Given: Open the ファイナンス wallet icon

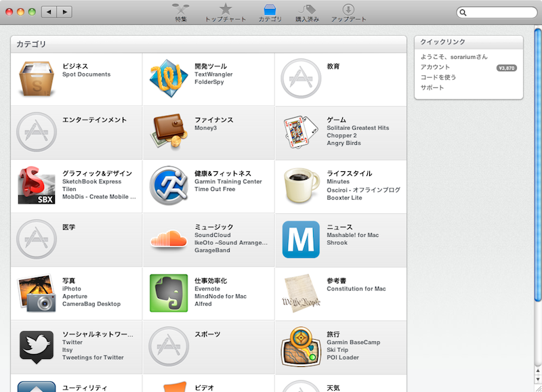Looking at the screenshot, I should coord(169,131).
